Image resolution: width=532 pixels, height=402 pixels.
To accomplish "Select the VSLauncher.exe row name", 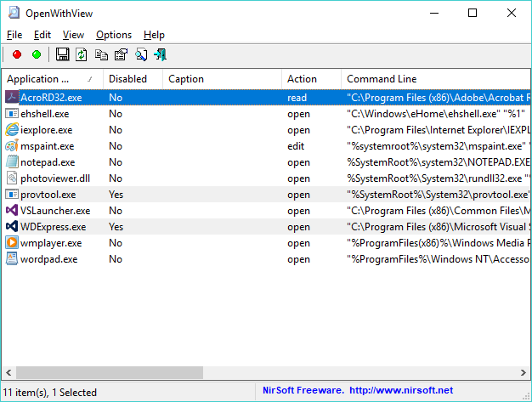I will [x=55, y=211].
